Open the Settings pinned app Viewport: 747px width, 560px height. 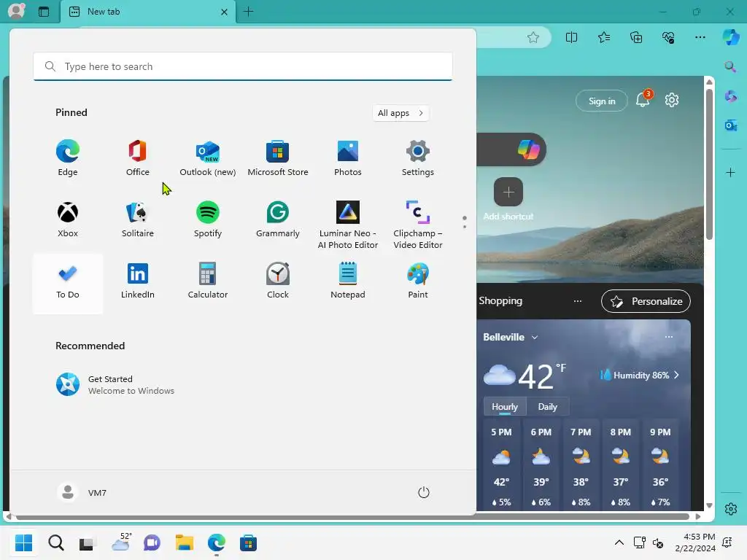coord(418,157)
